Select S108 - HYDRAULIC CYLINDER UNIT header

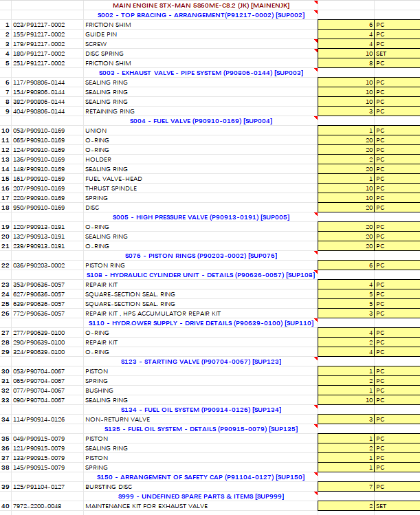point(201,274)
